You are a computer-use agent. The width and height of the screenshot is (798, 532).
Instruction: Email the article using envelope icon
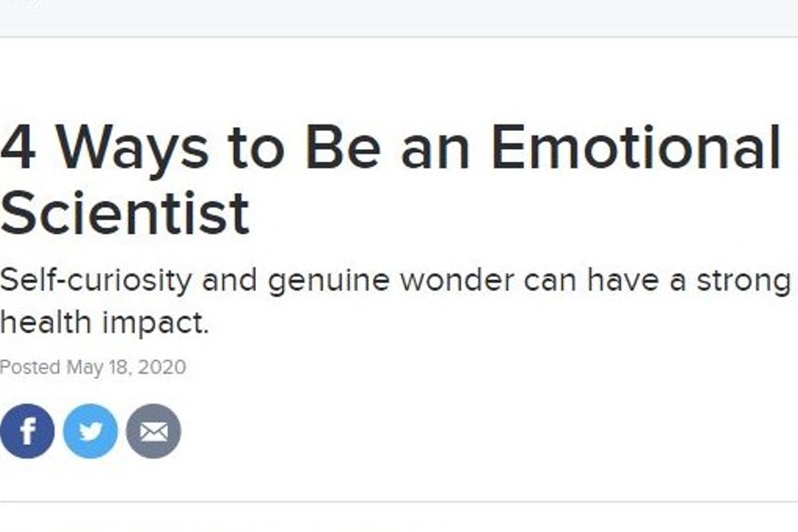[x=154, y=432]
